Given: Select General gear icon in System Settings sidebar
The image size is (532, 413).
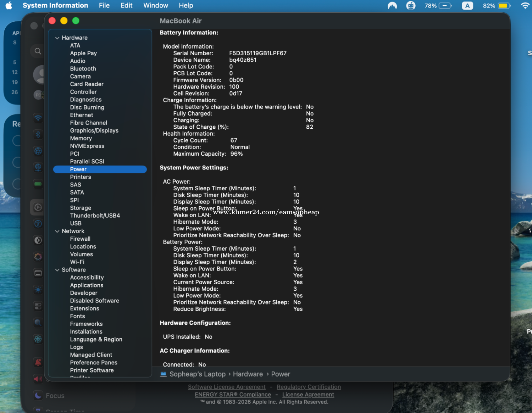Looking at the screenshot, I should tap(38, 207).
